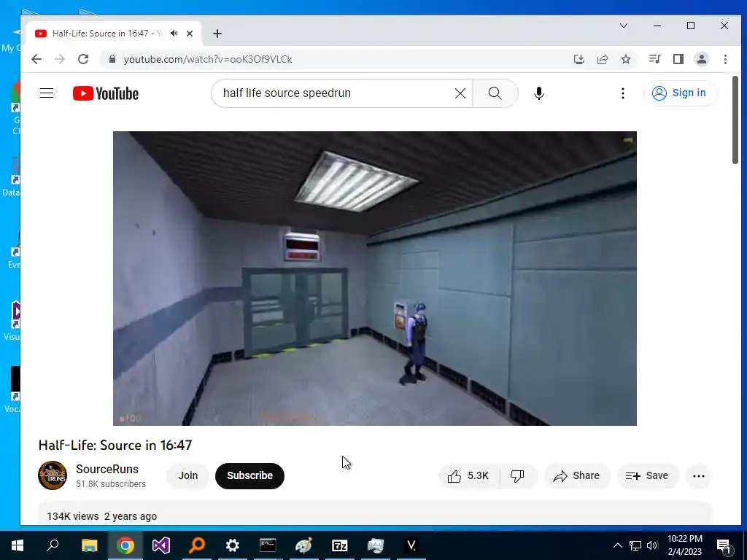
Task: Search with your voice microphone button
Action: coord(539,93)
